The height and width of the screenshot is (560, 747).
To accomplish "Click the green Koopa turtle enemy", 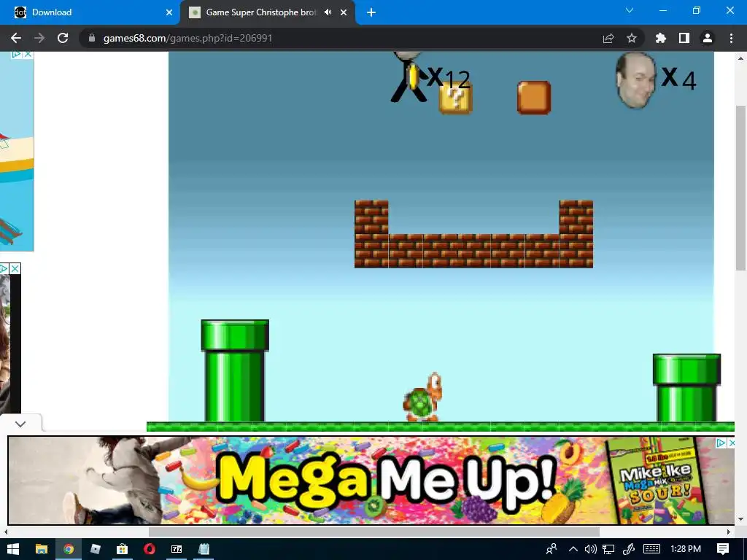I will click(x=422, y=397).
